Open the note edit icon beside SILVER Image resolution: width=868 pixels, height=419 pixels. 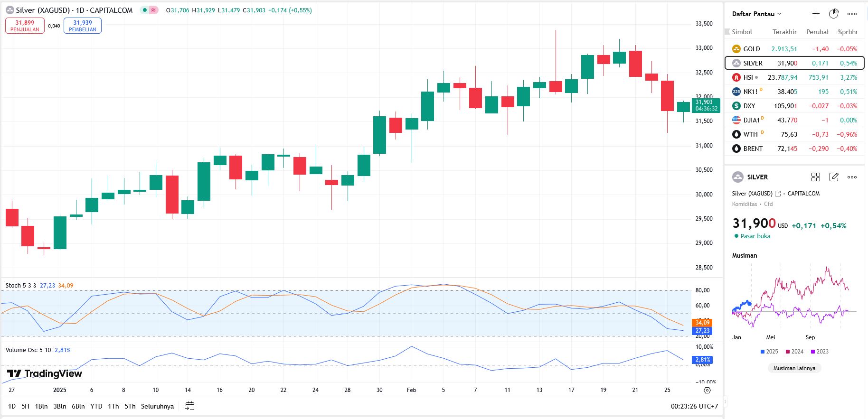(x=834, y=177)
